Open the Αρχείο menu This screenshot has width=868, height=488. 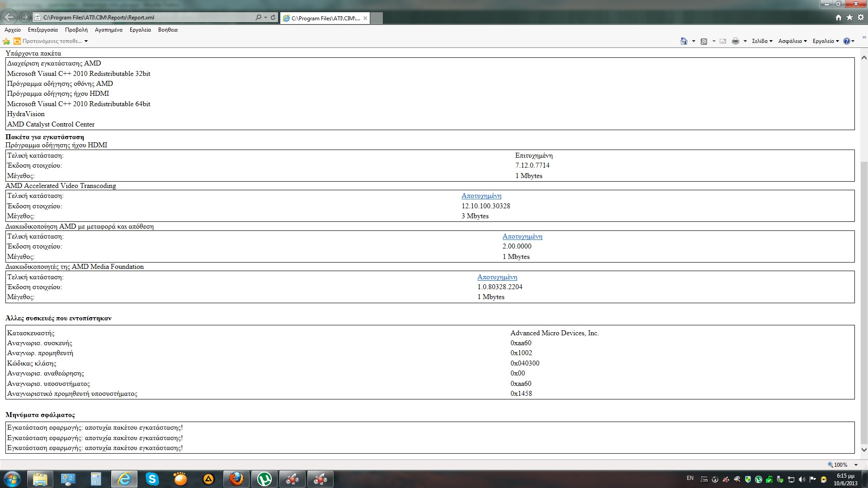click(x=13, y=30)
